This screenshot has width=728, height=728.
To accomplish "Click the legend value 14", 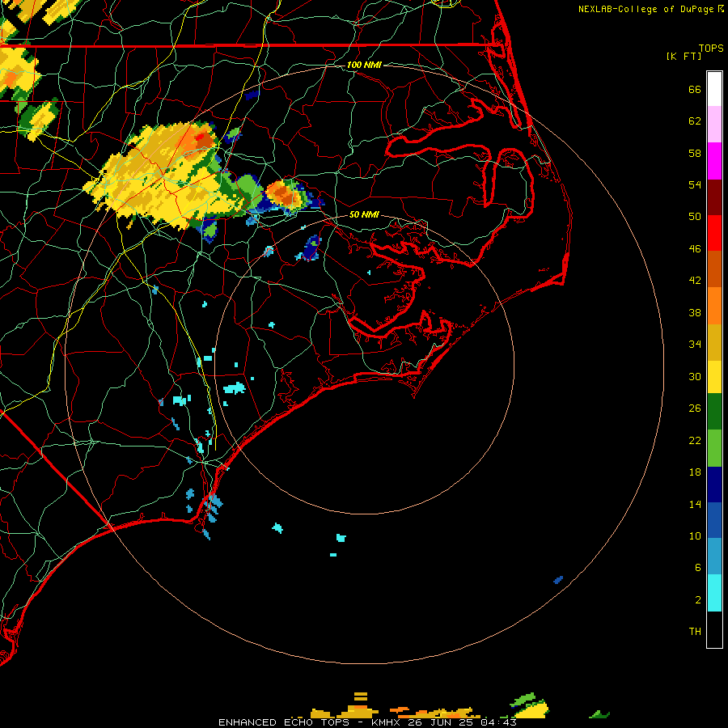I will [x=695, y=504].
